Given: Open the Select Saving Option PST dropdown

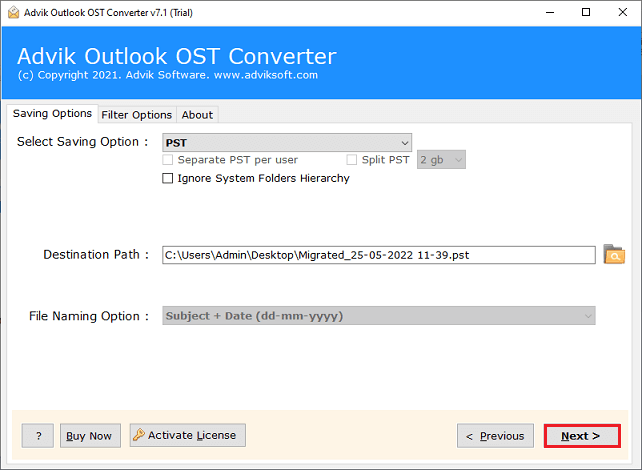Looking at the screenshot, I should point(287,142).
